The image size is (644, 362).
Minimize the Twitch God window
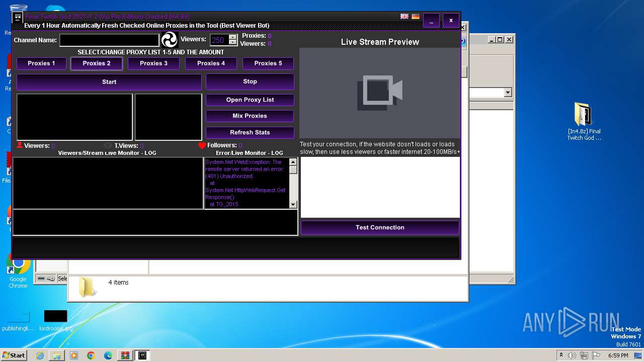click(x=431, y=21)
